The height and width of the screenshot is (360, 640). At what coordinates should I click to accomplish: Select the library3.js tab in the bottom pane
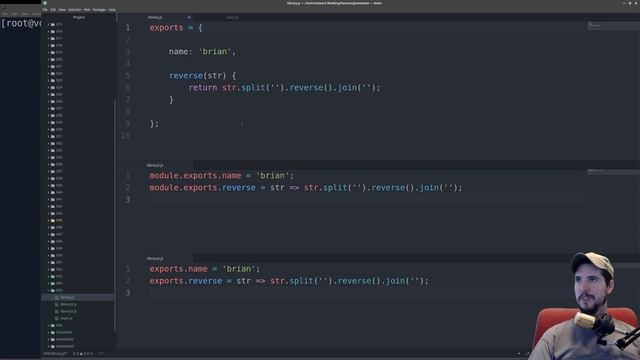click(156, 259)
